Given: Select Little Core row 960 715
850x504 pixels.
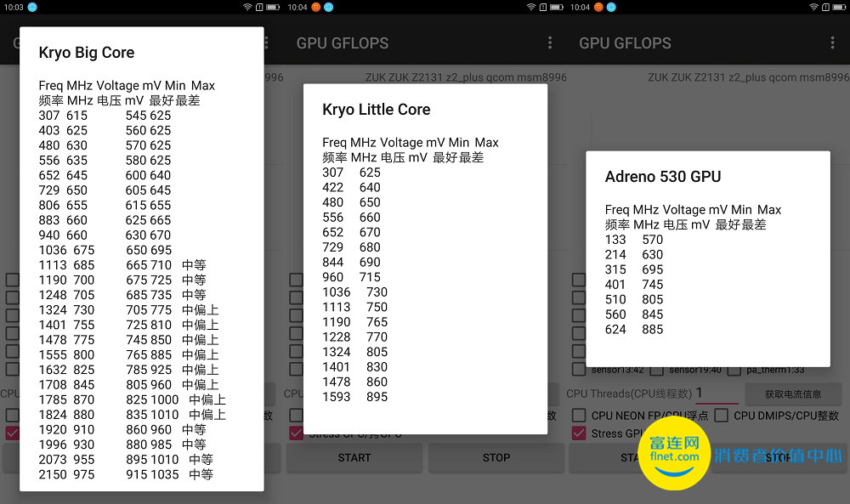Looking at the screenshot, I should click(x=351, y=277).
